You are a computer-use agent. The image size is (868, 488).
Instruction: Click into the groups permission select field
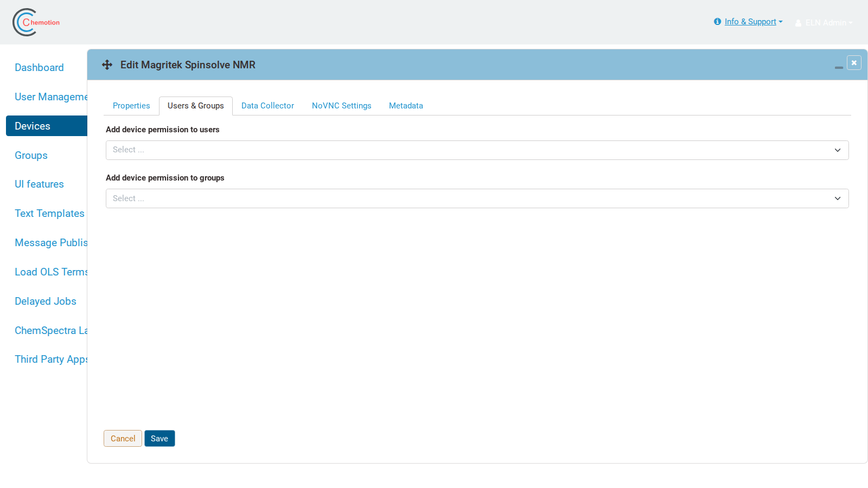tap(477, 198)
